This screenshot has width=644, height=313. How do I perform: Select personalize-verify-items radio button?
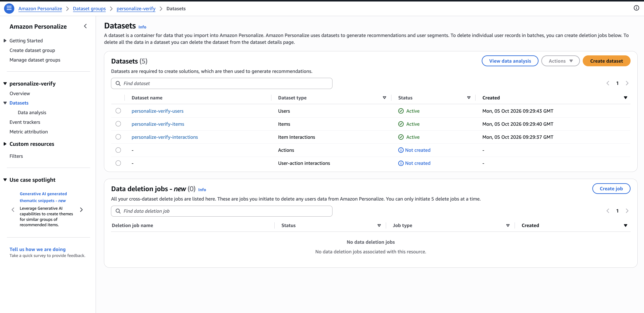point(118,124)
